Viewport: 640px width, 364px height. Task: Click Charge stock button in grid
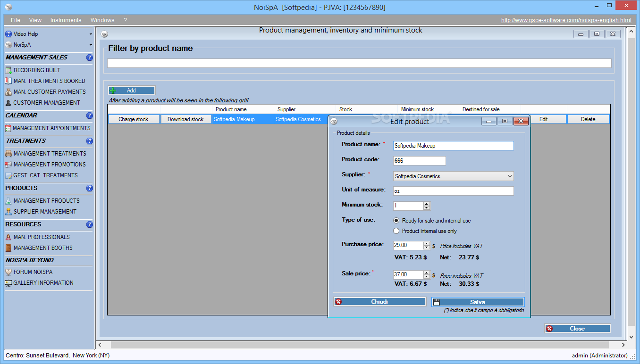[134, 119]
